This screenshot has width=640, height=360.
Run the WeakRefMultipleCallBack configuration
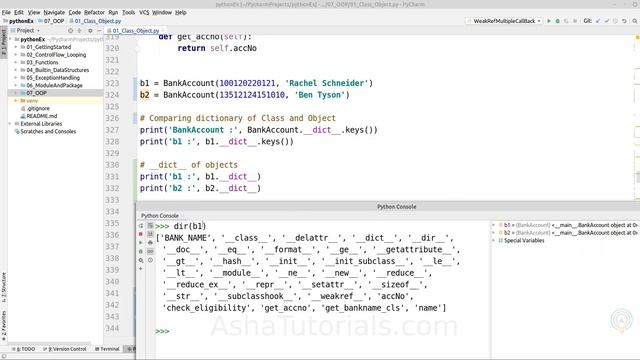[549, 21]
